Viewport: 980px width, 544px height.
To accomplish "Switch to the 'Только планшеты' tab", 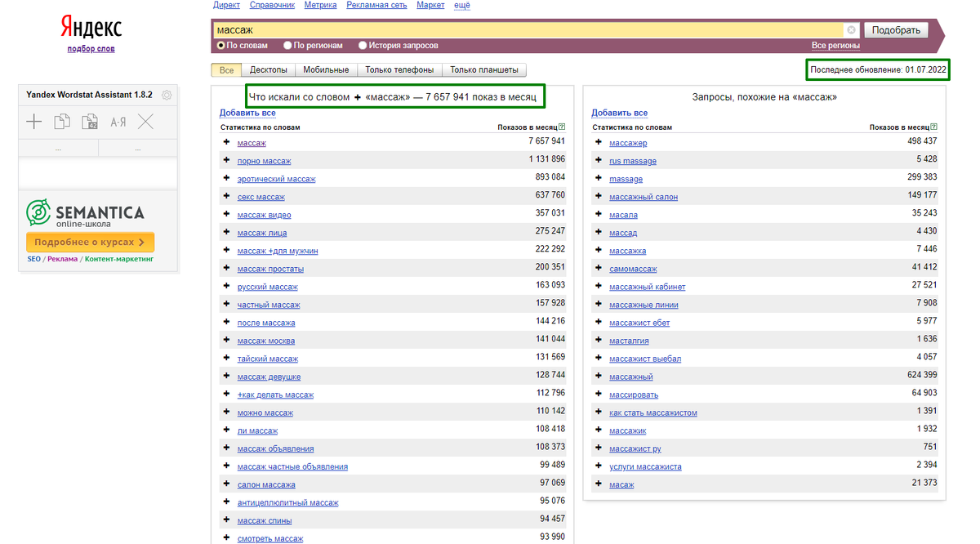I will point(484,70).
